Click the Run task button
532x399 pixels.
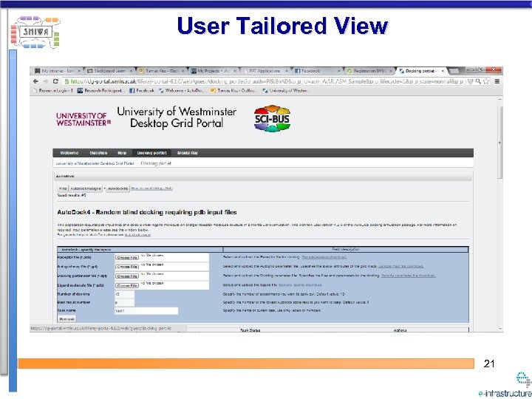66,319
